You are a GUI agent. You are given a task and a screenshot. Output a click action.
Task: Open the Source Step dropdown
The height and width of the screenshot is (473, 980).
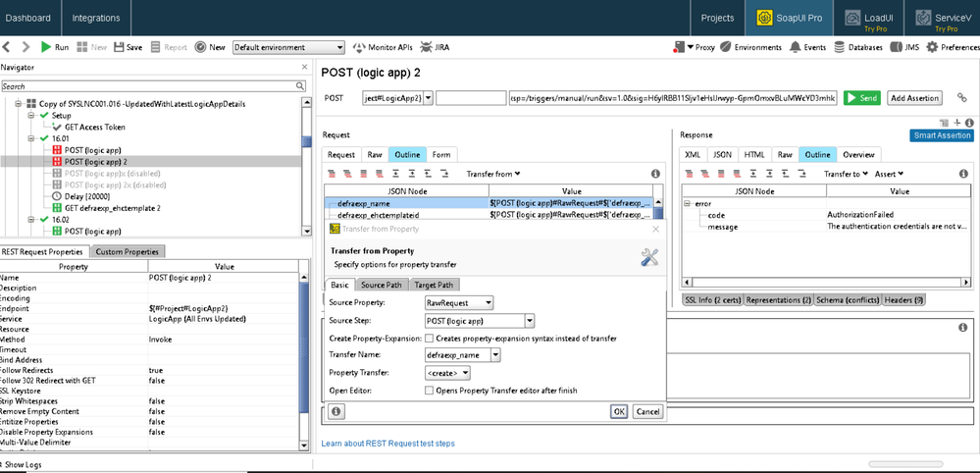tap(480, 321)
